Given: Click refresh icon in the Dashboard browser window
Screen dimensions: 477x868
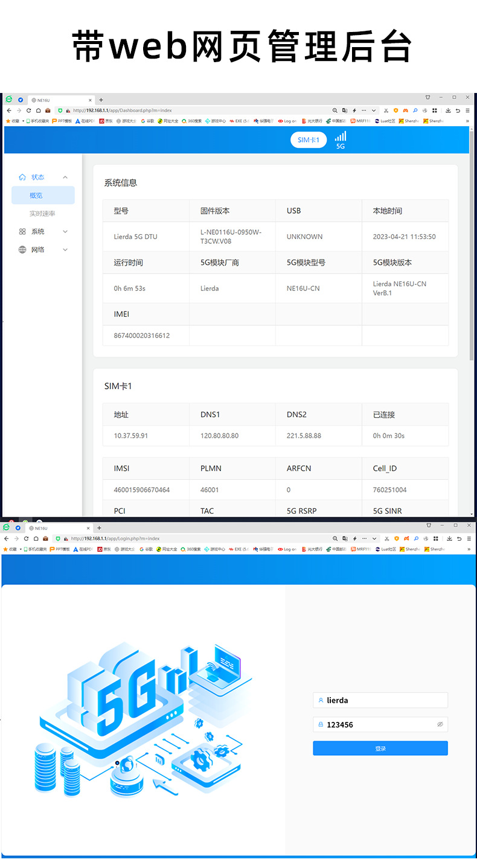Looking at the screenshot, I should pyautogui.click(x=27, y=110).
